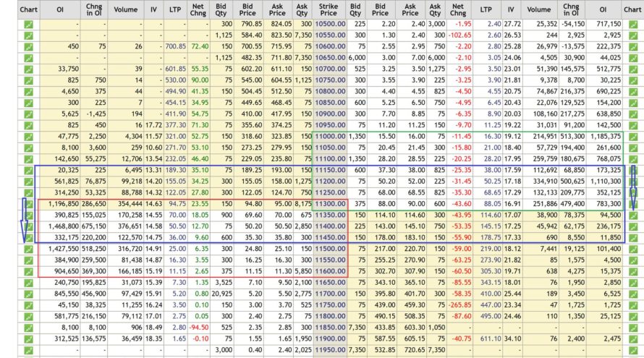
Task: Select call change in OI 675,150
Action: pyautogui.click(x=94, y=226)
